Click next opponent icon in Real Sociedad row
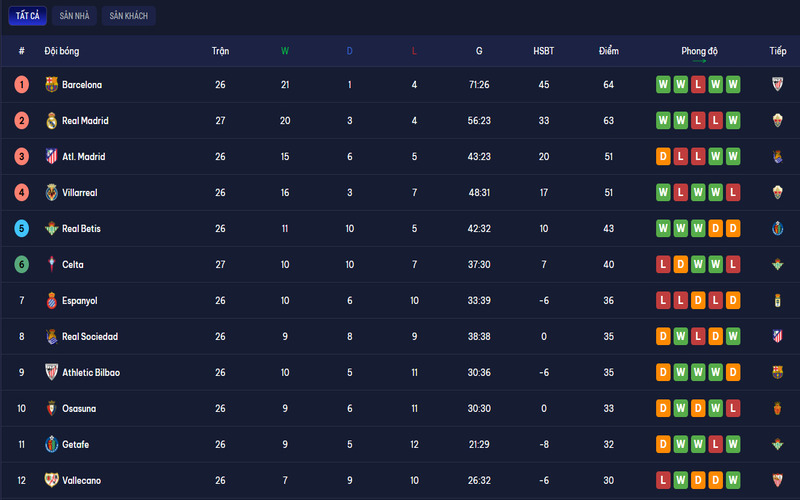 pos(777,337)
